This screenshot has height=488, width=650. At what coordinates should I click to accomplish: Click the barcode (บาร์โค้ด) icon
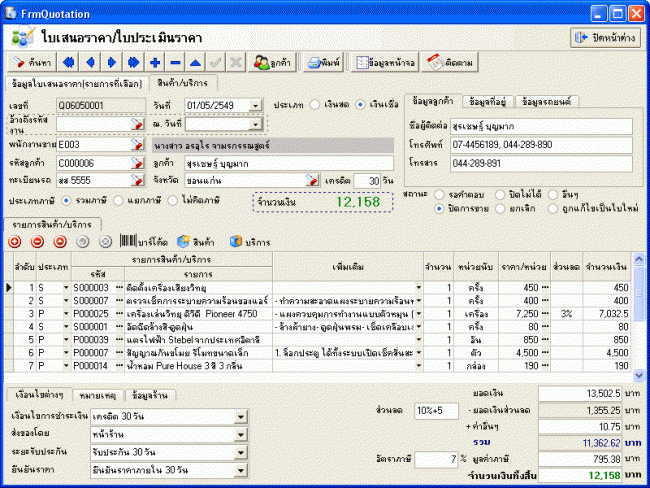[143, 241]
